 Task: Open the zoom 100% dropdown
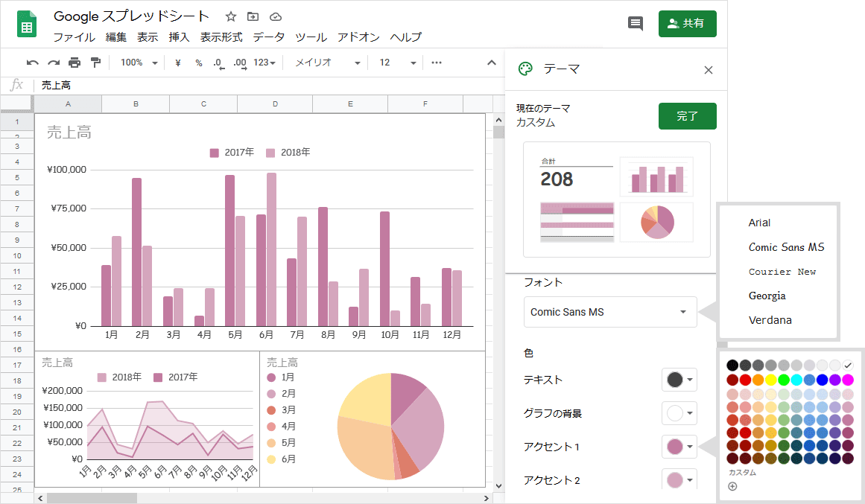point(139,63)
